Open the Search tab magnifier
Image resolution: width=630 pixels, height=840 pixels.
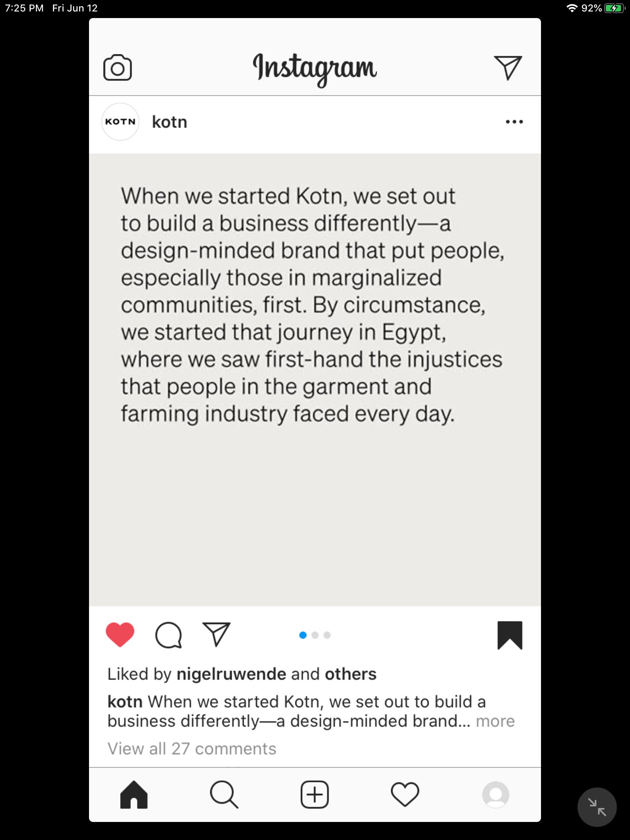pos(224,794)
